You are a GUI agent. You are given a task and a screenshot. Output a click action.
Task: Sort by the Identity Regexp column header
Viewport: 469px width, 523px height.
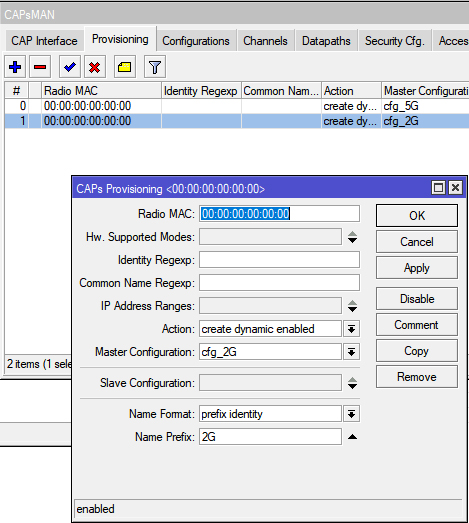(x=201, y=91)
